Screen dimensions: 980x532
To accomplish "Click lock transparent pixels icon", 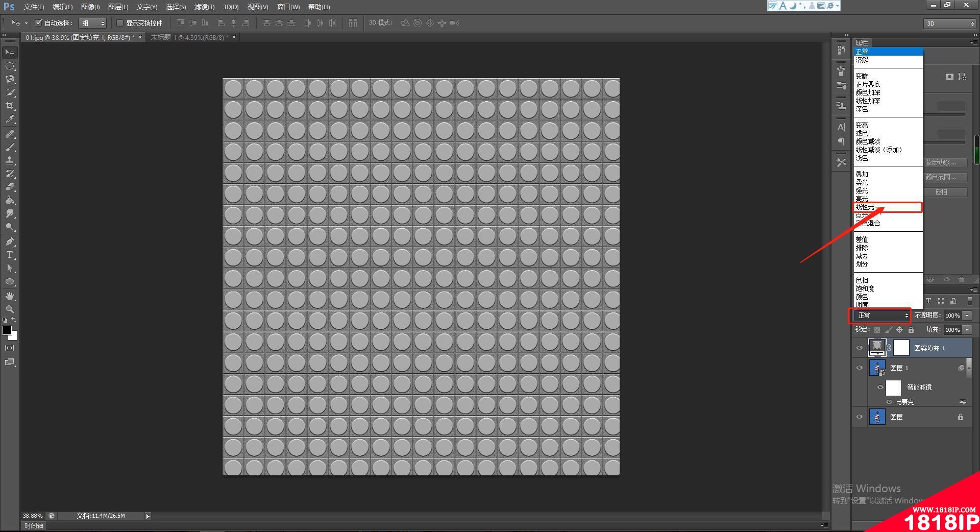I will point(877,330).
